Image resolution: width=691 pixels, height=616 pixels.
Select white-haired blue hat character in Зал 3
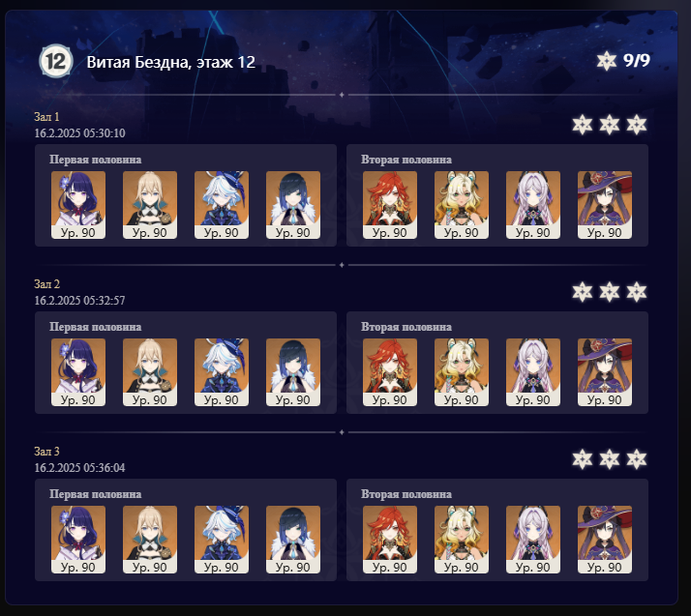tap(222, 540)
